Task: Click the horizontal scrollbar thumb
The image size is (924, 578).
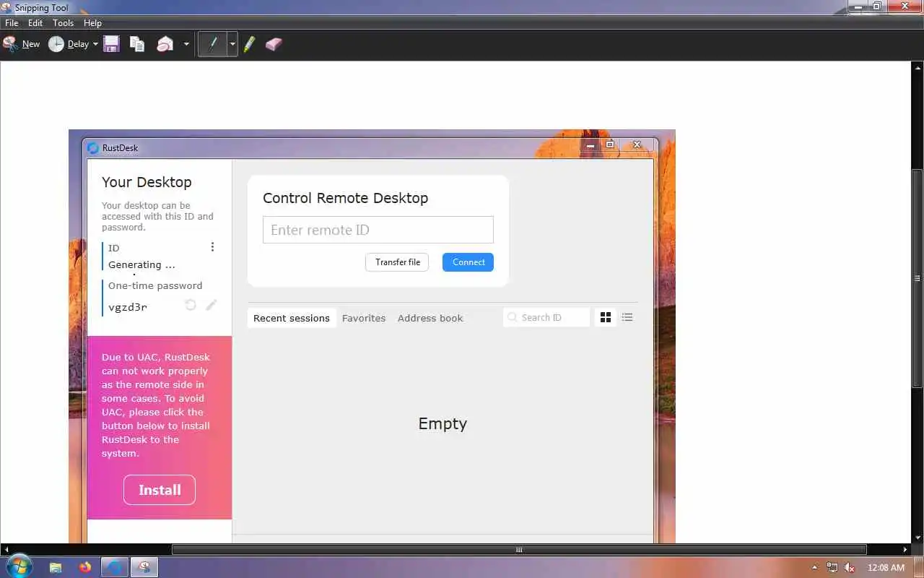Action: point(519,550)
